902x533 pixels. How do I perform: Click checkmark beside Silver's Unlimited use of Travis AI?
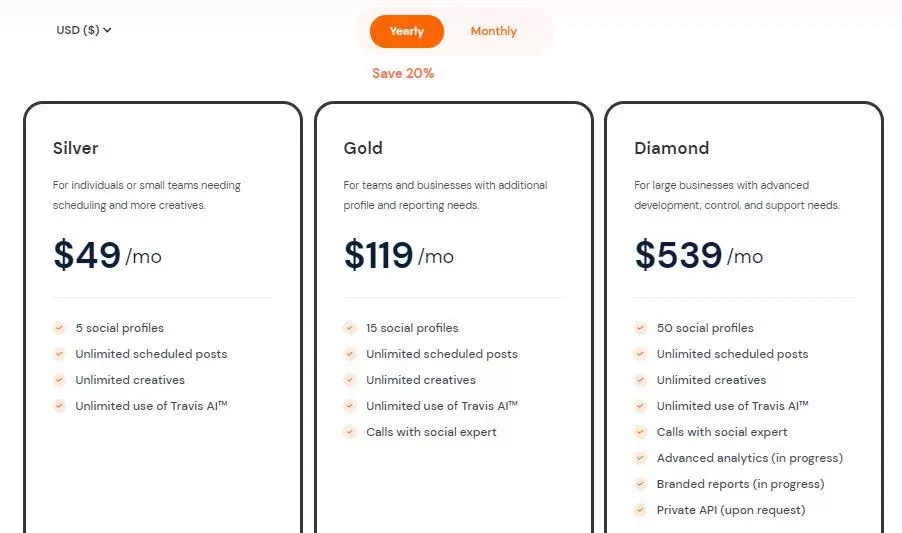pos(59,405)
